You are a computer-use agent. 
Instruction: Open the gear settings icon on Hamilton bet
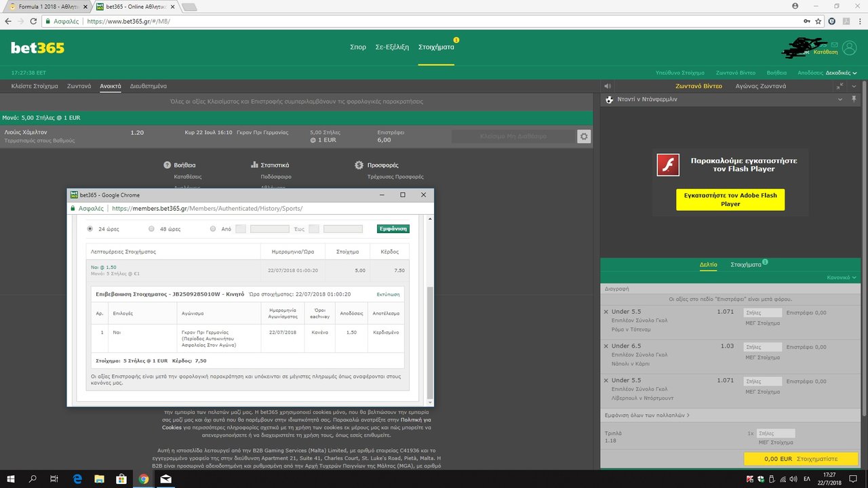(584, 136)
